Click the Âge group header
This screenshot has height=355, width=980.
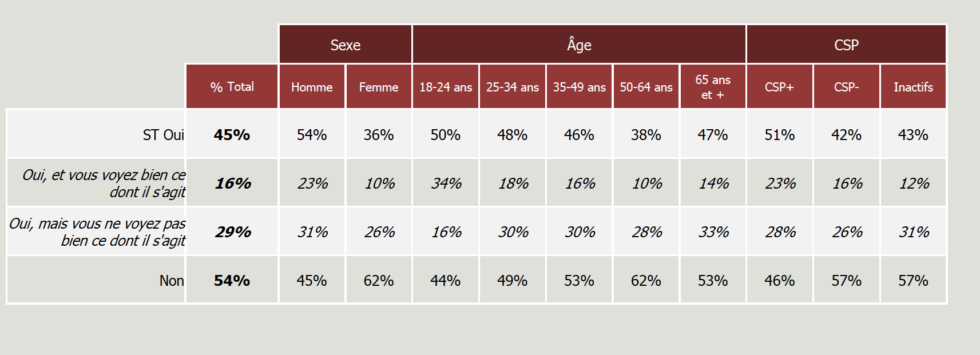coord(579,45)
